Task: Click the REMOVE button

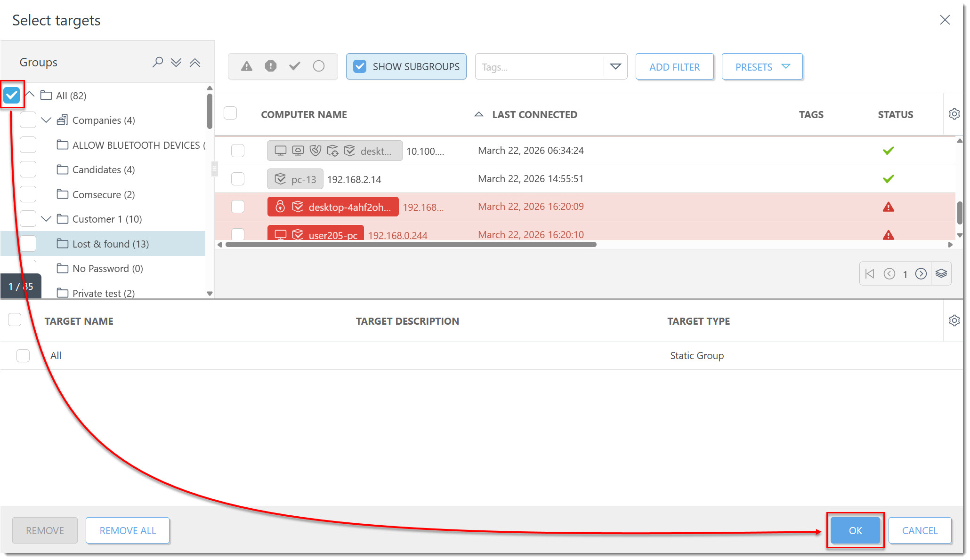Action: (x=45, y=530)
